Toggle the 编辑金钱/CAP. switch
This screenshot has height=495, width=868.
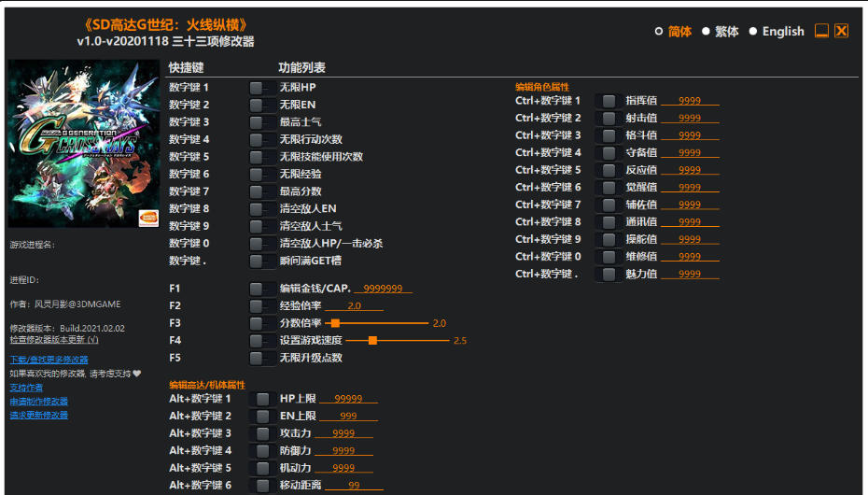[262, 289]
